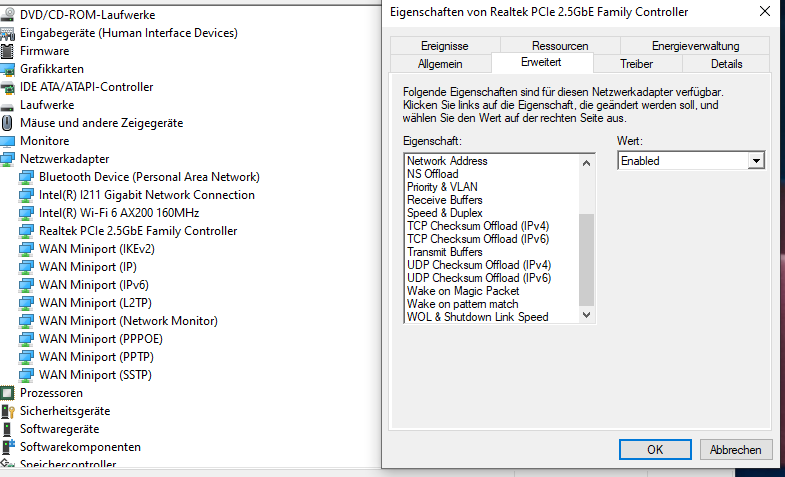Screen dimensions: 785x477
Task: Click the WAN Miniport (Network Monitor) icon
Action: (26, 321)
